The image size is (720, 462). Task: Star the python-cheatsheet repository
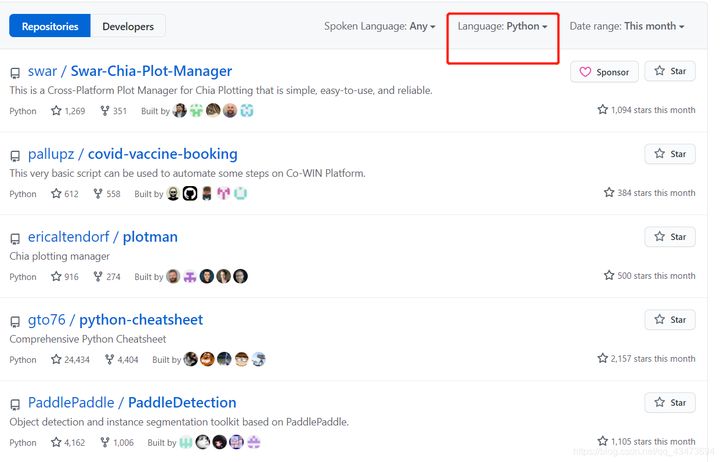tap(670, 320)
